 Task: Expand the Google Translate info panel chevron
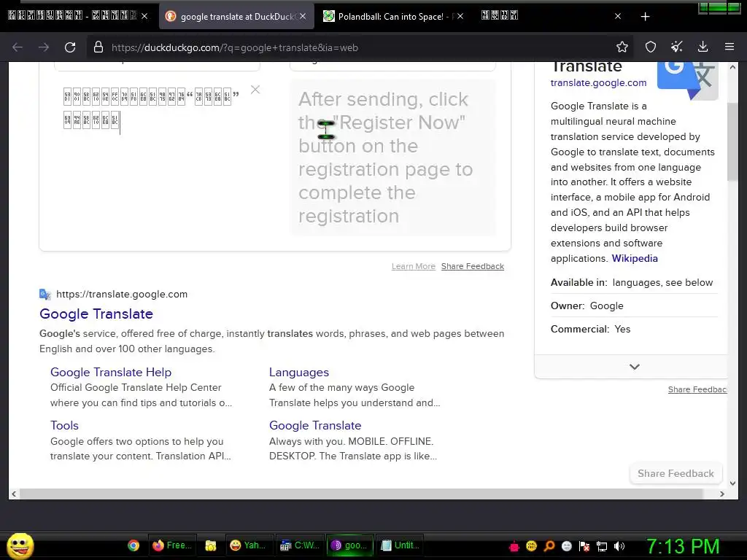[x=634, y=367]
